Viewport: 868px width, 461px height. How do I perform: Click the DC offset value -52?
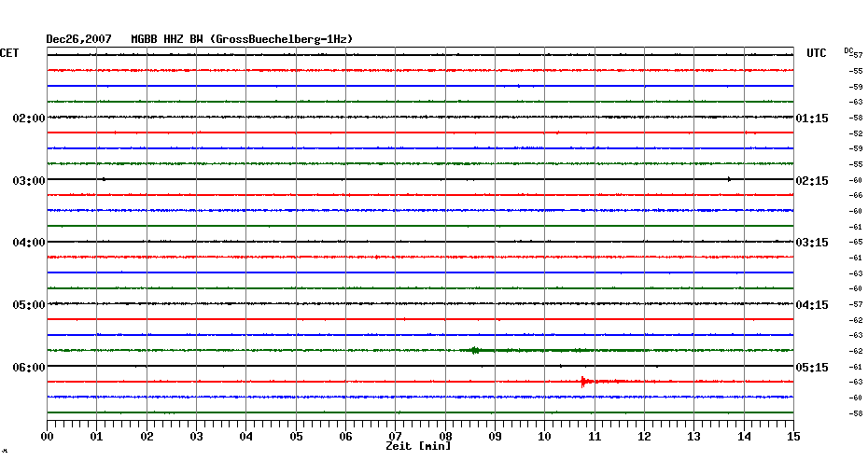pos(855,134)
